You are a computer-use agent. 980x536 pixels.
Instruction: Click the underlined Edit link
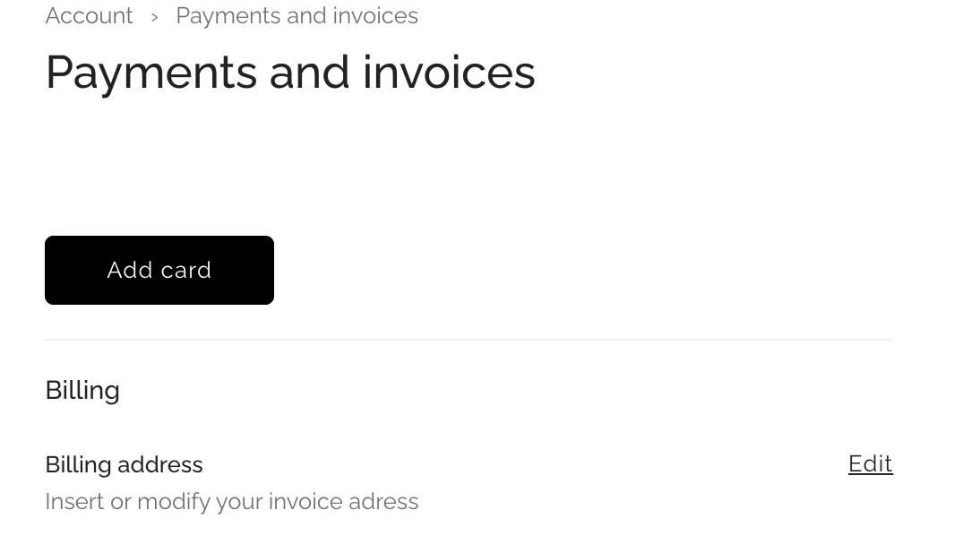870,463
